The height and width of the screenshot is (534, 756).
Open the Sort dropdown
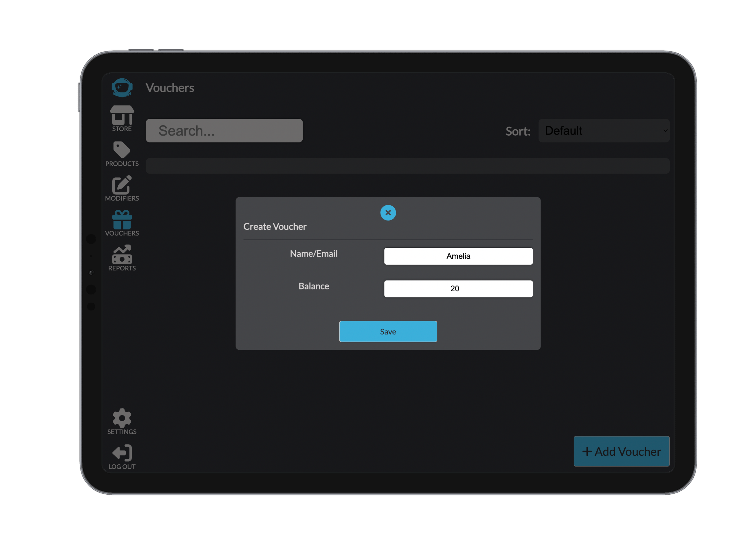click(x=604, y=131)
